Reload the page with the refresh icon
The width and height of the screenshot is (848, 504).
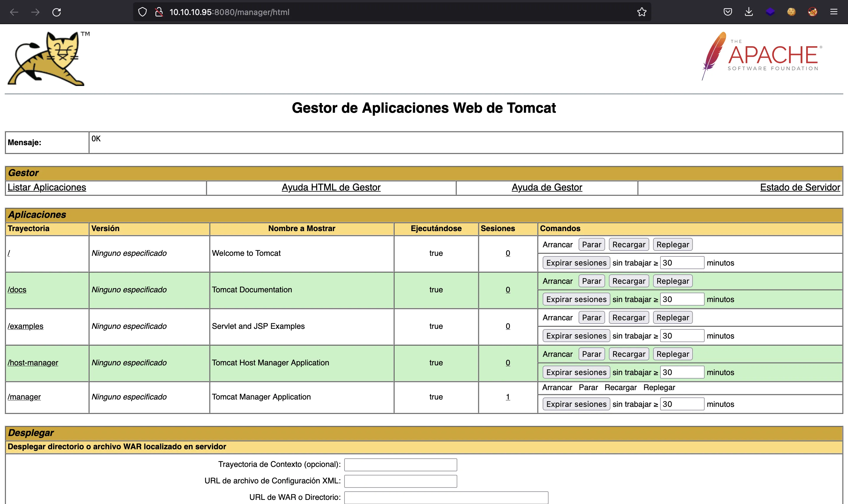57,12
